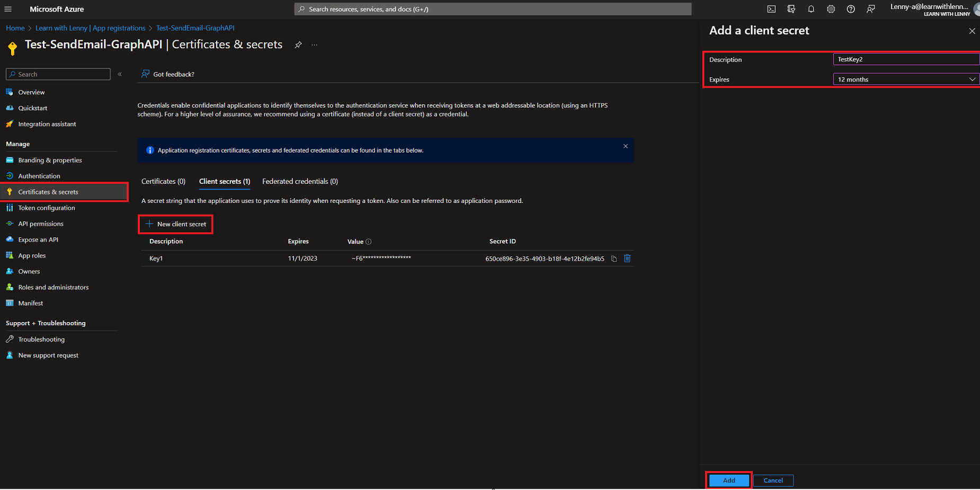This screenshot has width=980, height=490.
Task: Open the Federated credentials tab
Action: [299, 181]
